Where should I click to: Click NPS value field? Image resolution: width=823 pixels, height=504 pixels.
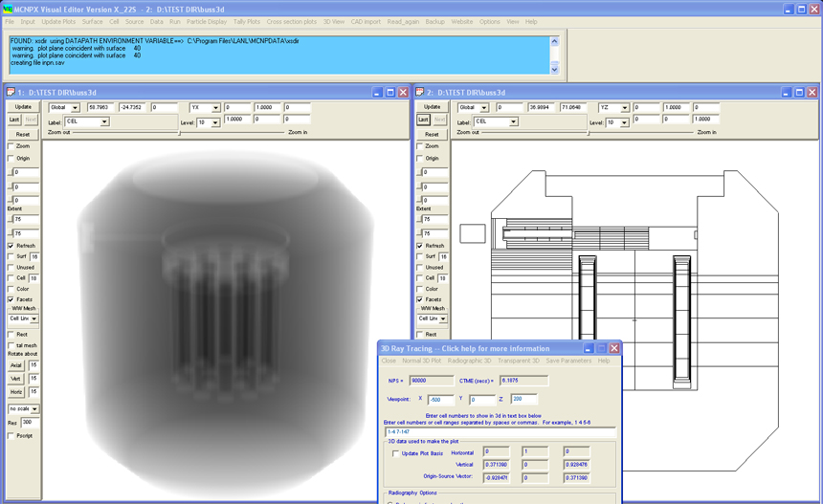click(x=432, y=381)
